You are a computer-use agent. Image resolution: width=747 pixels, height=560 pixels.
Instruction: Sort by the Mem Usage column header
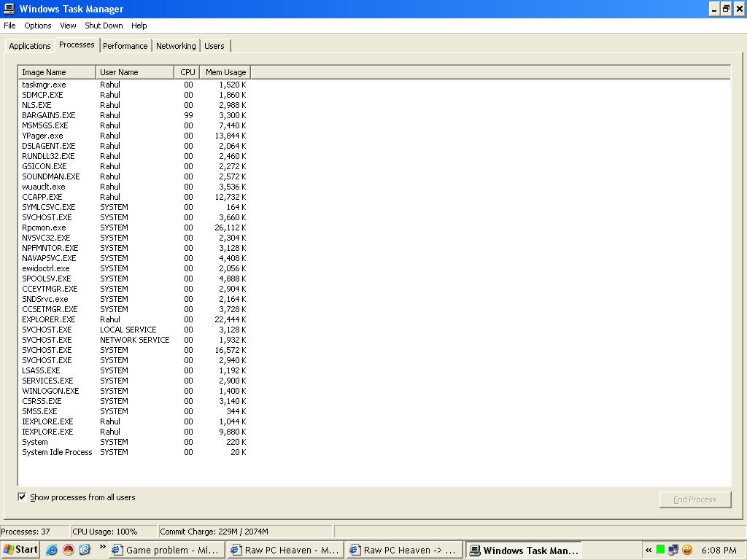click(225, 72)
